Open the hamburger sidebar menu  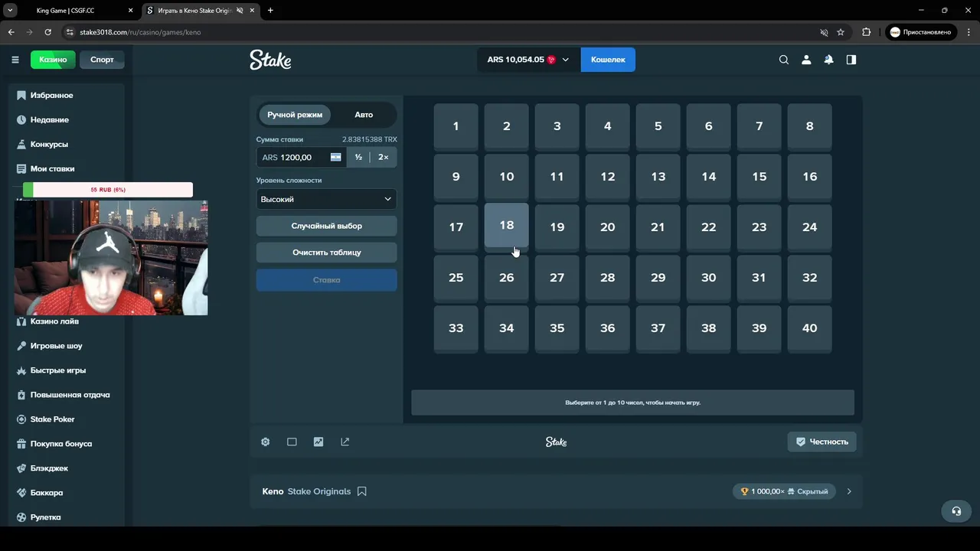coord(15,60)
